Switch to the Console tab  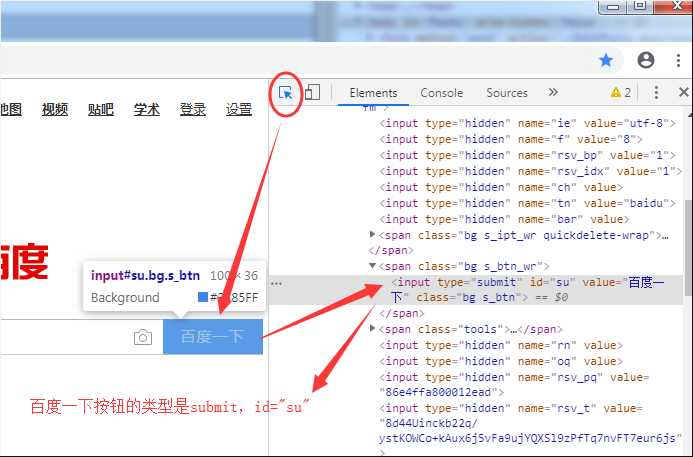click(x=442, y=93)
